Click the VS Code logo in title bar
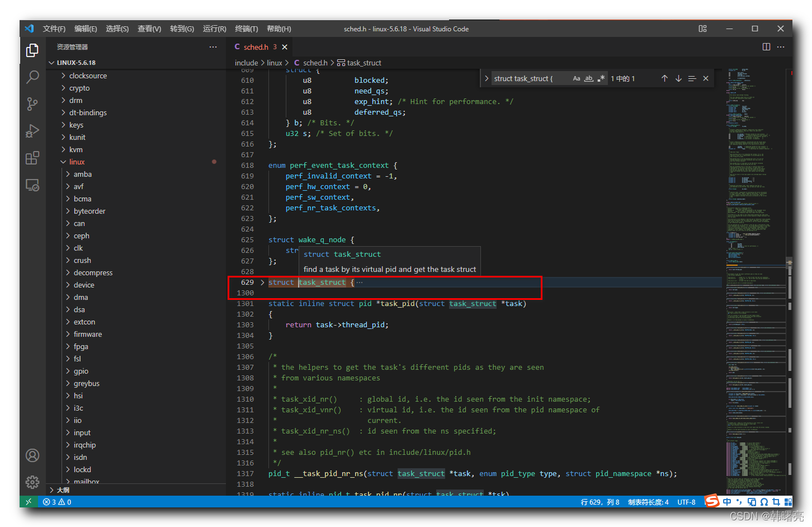812x527 pixels. [29, 29]
